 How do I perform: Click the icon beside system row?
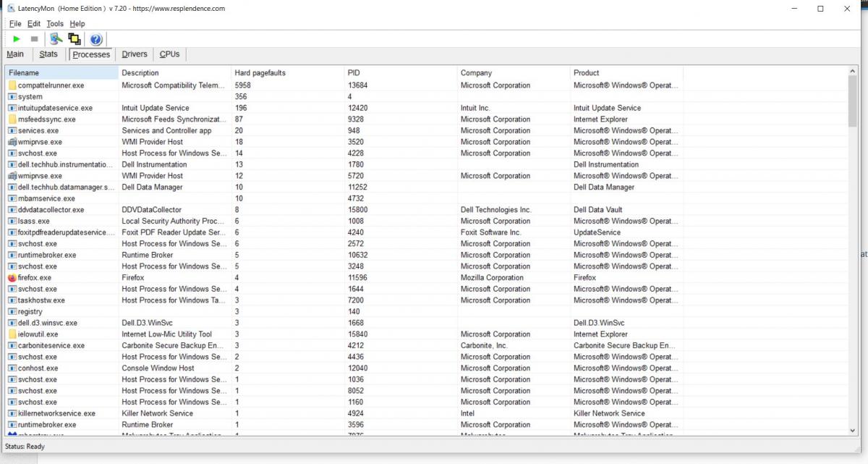tap(12, 97)
